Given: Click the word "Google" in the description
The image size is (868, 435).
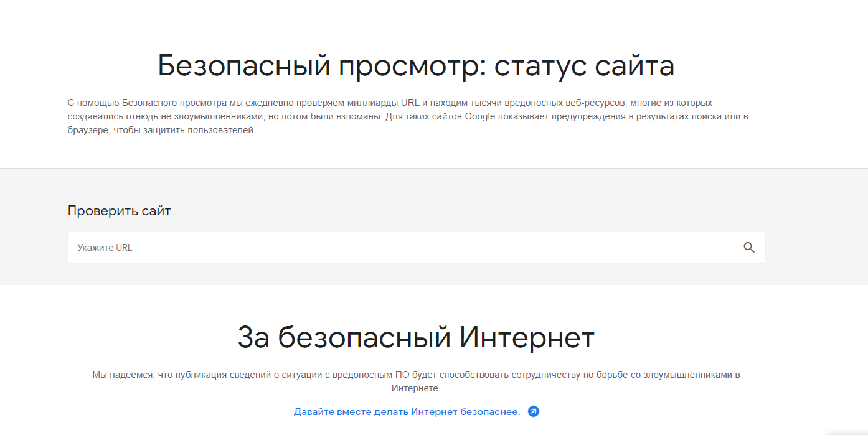Looking at the screenshot, I should [480, 116].
